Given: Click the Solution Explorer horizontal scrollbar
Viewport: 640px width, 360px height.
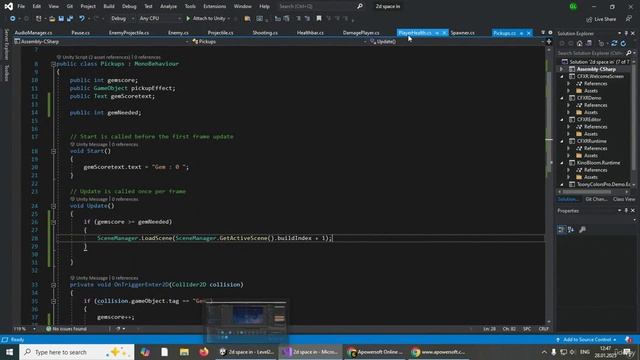Looking at the screenshot, I should 593,191.
